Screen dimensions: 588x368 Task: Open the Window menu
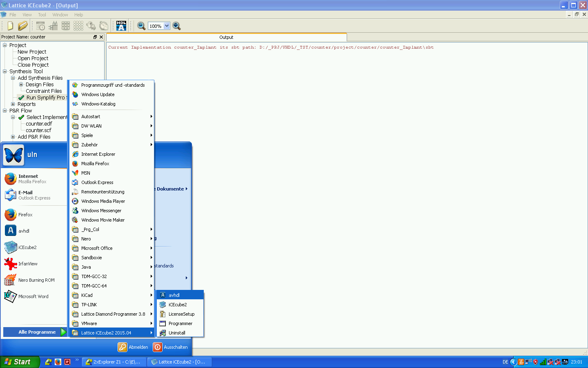coord(60,15)
